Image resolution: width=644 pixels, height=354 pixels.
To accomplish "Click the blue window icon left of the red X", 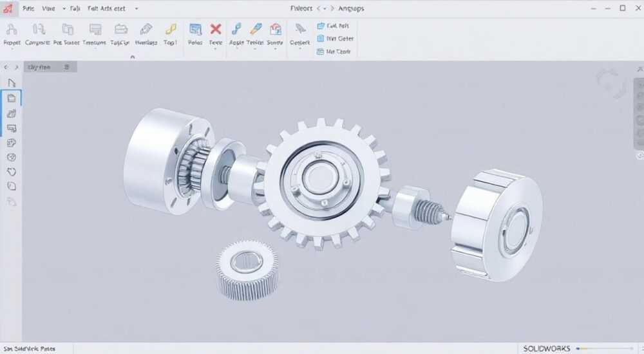I will tap(196, 29).
